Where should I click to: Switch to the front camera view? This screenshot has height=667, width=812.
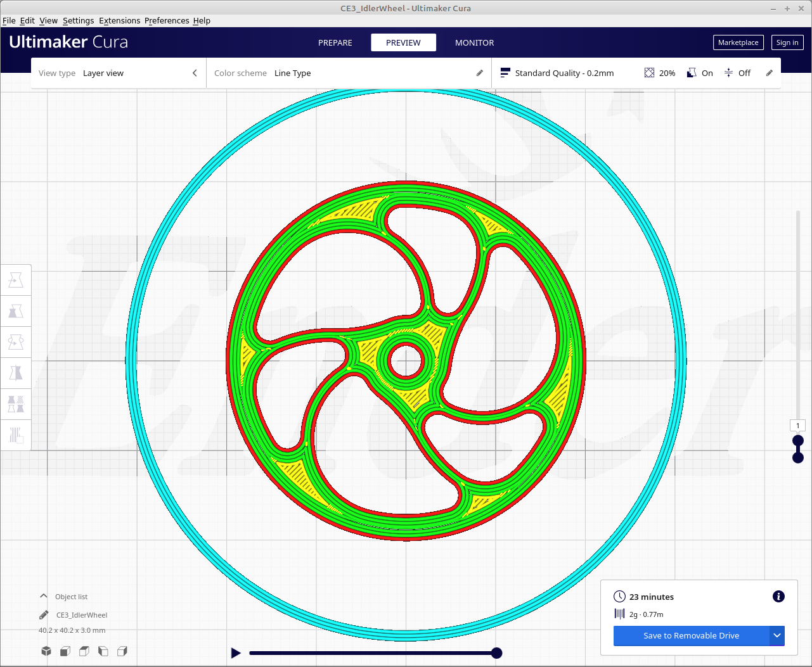(65, 651)
